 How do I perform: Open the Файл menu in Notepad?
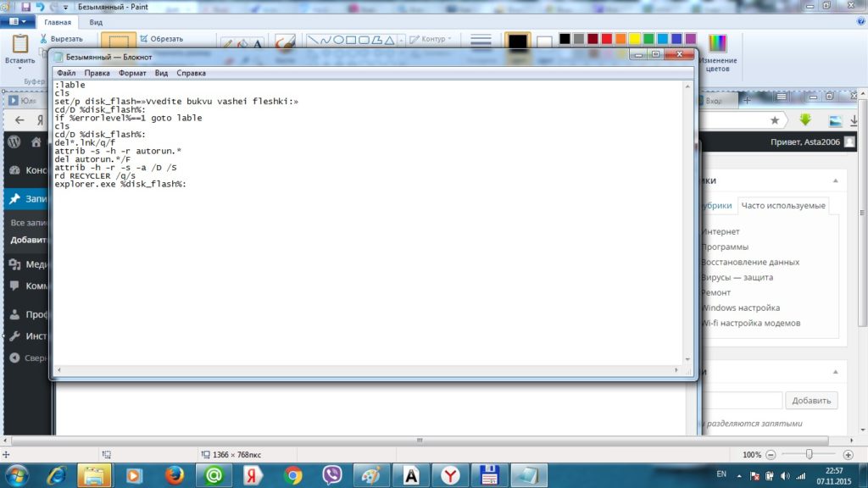(66, 74)
